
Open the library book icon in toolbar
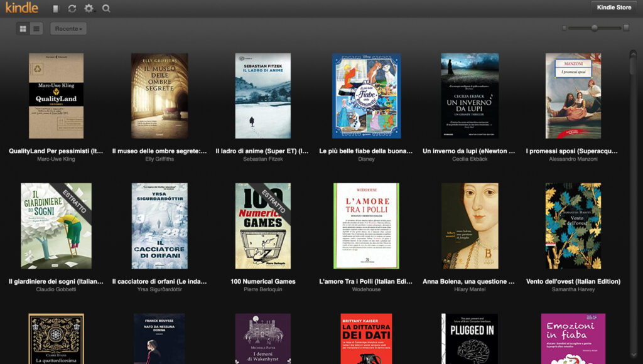56,9
